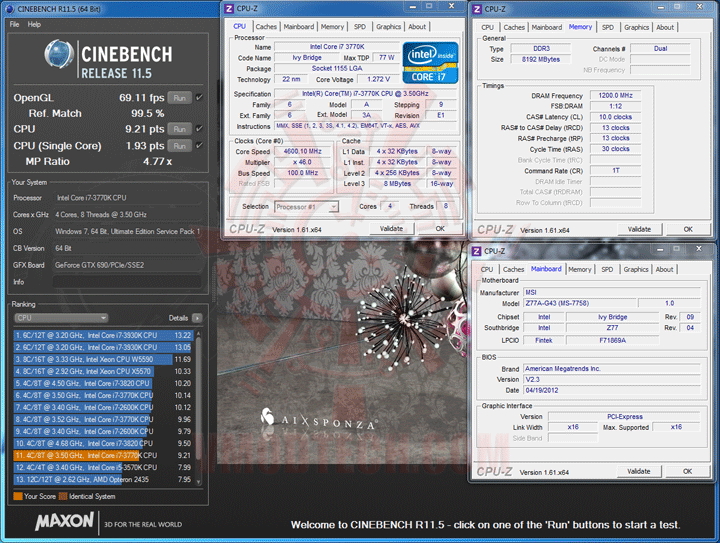The width and height of the screenshot is (720, 543).
Task: Open the File menu in Cinebench
Action: (x=14, y=24)
